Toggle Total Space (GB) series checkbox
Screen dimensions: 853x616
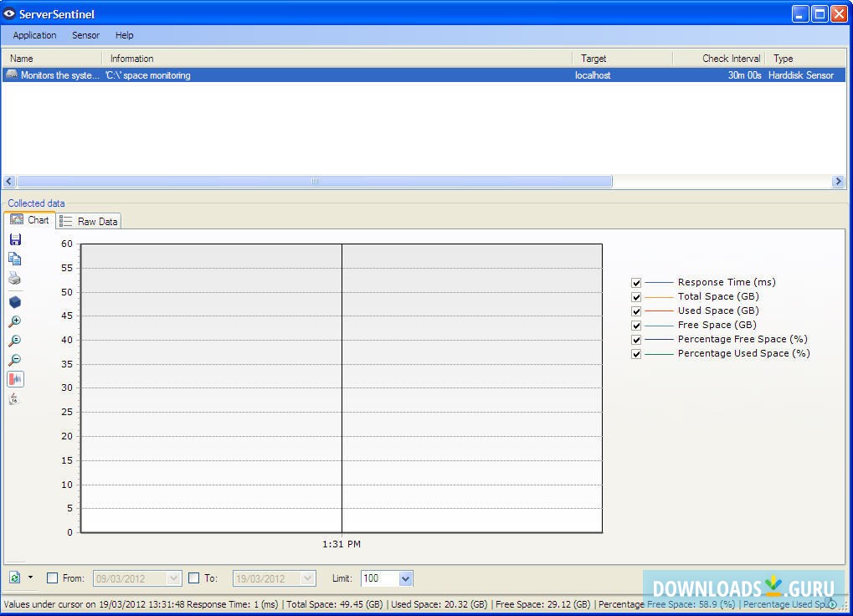tap(636, 297)
